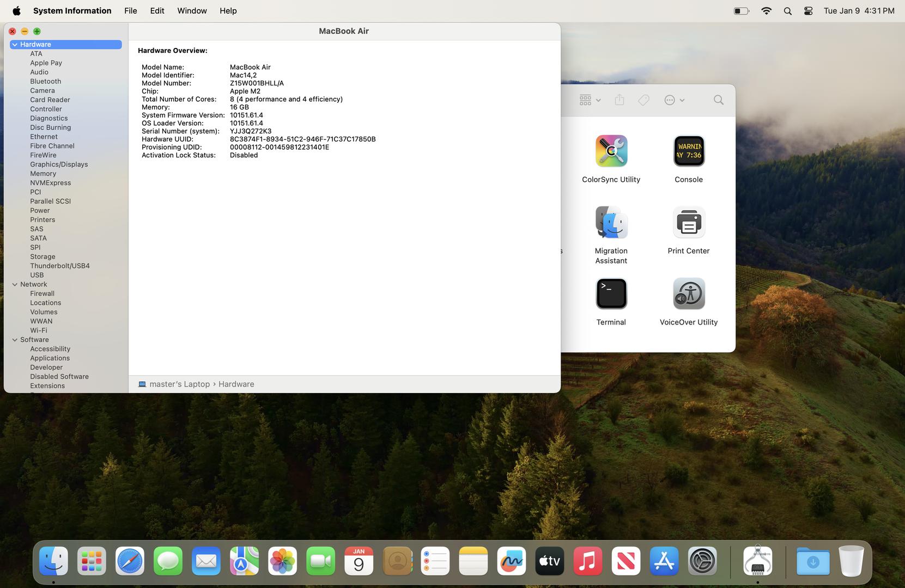The width and height of the screenshot is (905, 588).
Task: Open the Apple menu
Action: [16, 11]
